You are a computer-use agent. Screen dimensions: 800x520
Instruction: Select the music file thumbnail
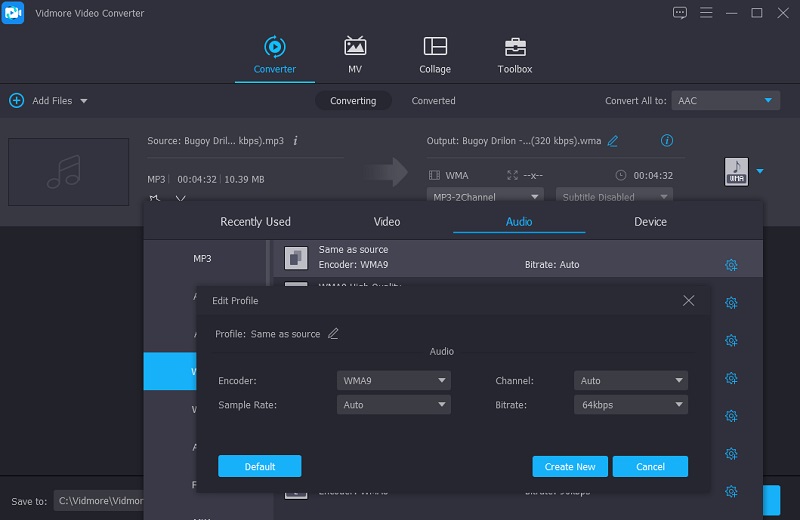68,171
